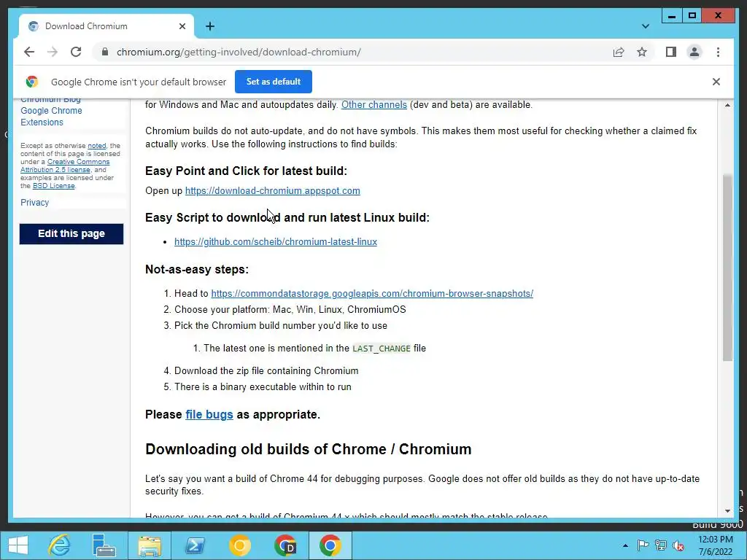The height and width of the screenshot is (560, 747).
Task: Open File Explorer from taskbar
Action: [x=150, y=545]
